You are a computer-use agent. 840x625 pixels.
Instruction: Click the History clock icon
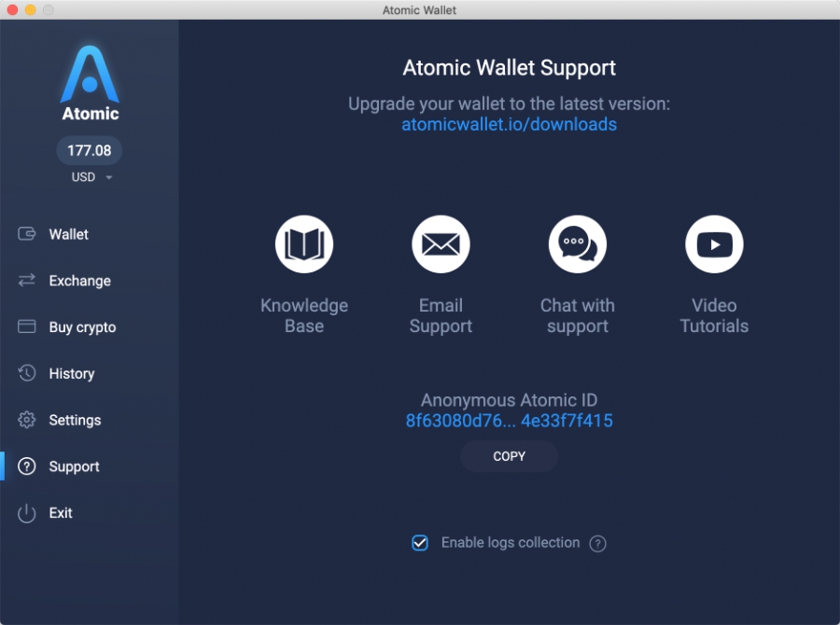coord(27,373)
